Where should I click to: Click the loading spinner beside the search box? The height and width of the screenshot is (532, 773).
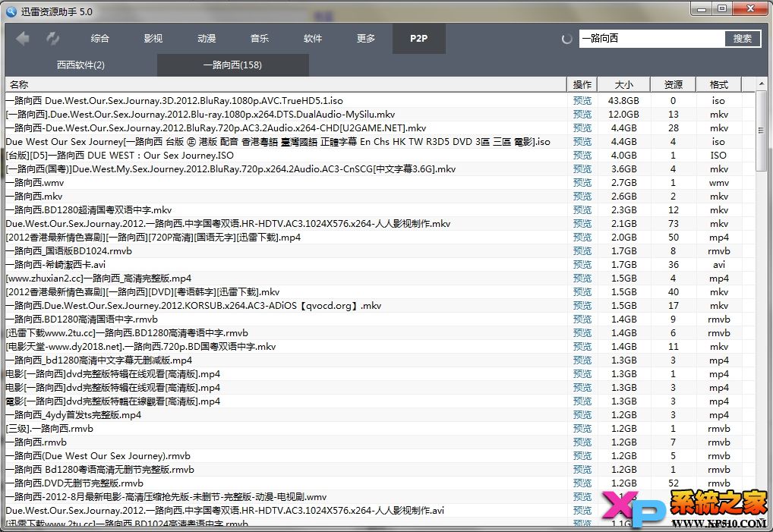coord(567,39)
